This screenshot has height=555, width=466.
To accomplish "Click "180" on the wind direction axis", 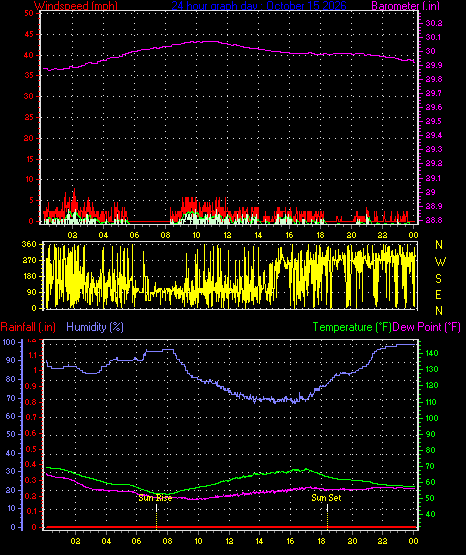I will pyautogui.click(x=29, y=276).
